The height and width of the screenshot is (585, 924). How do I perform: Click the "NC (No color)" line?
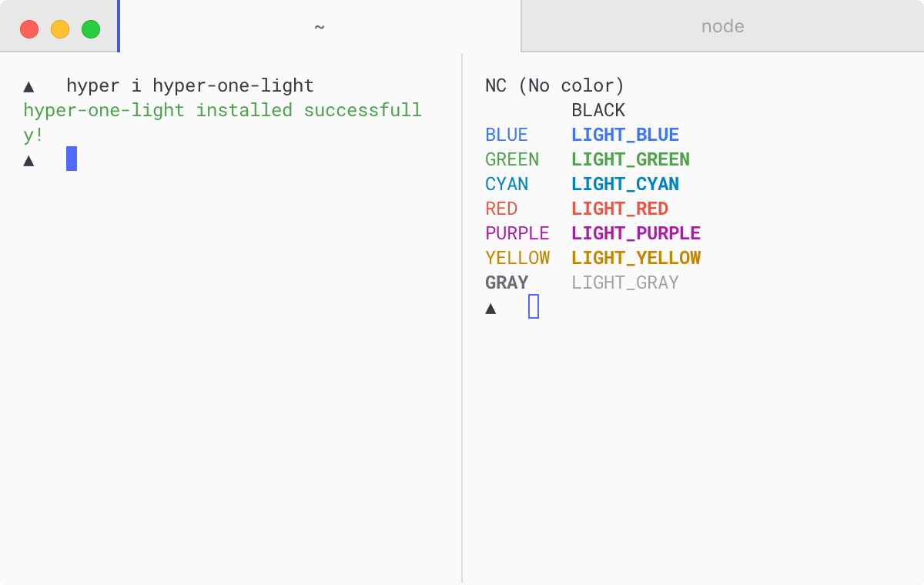(x=554, y=85)
